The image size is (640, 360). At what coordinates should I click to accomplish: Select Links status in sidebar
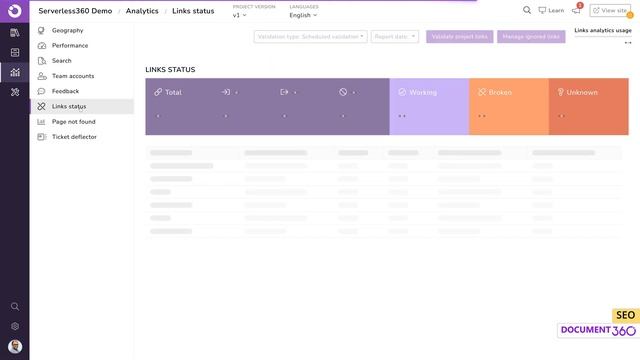[82, 107]
